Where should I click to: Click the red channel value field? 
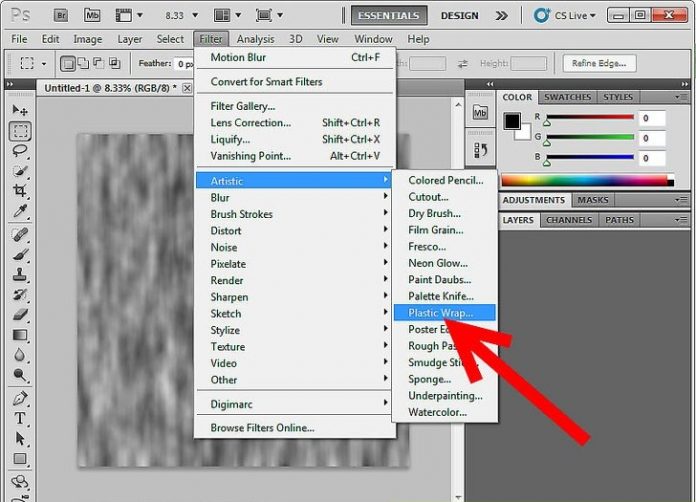point(653,118)
